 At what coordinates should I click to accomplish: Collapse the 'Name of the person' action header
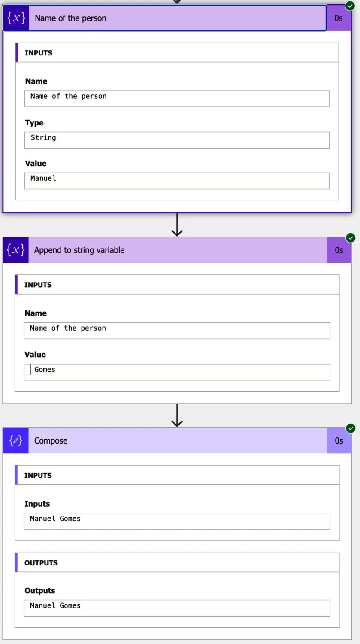(x=172, y=18)
